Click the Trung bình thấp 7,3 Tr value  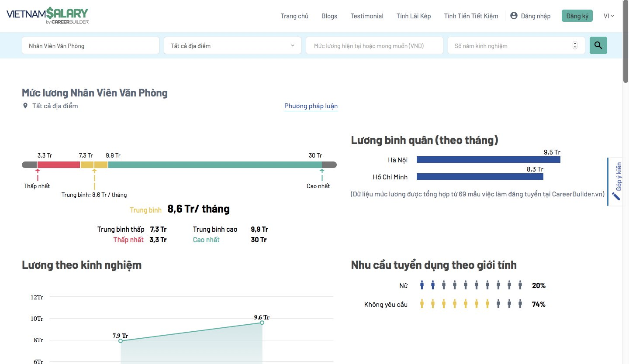pos(158,229)
